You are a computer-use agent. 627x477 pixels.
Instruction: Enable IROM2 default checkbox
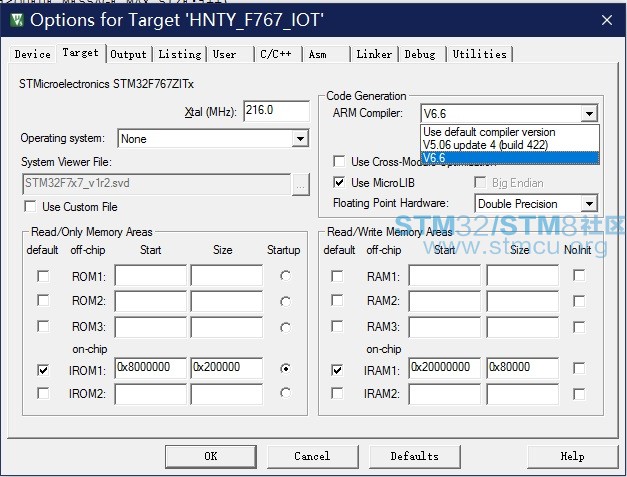(43, 393)
